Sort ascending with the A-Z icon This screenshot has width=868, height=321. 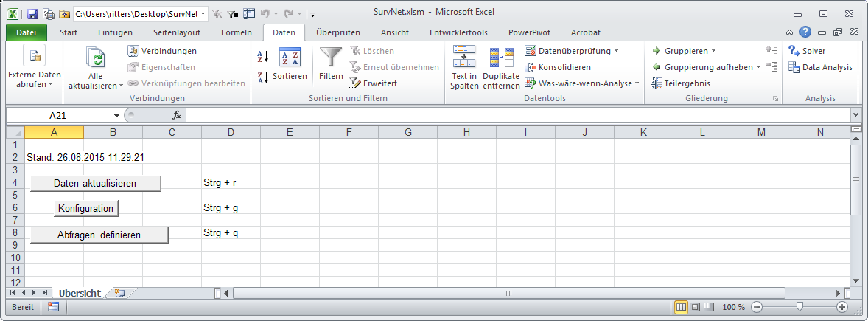point(263,56)
